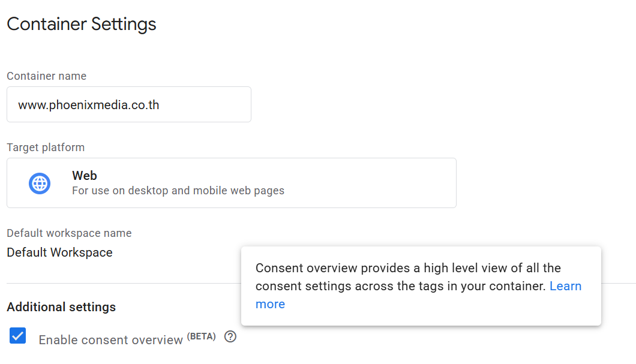Uncheck the Enable consent overview checkbox
Image resolution: width=636 pixels, height=364 pixels.
click(18, 336)
